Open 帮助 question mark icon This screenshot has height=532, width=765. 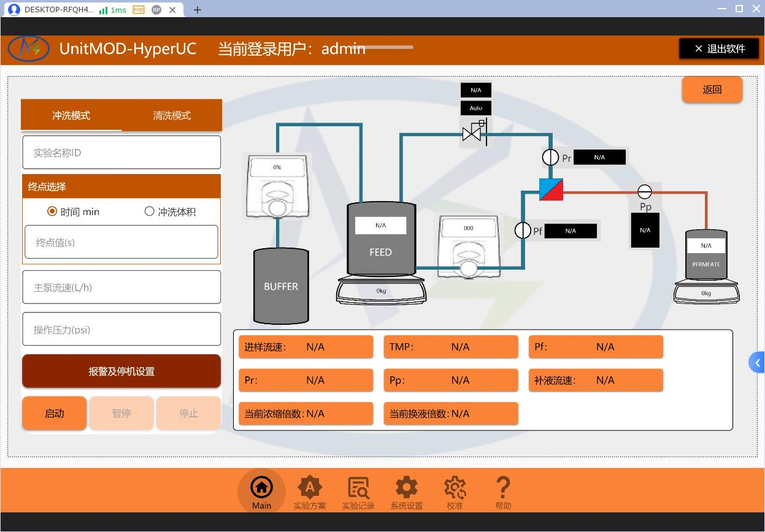point(503,493)
